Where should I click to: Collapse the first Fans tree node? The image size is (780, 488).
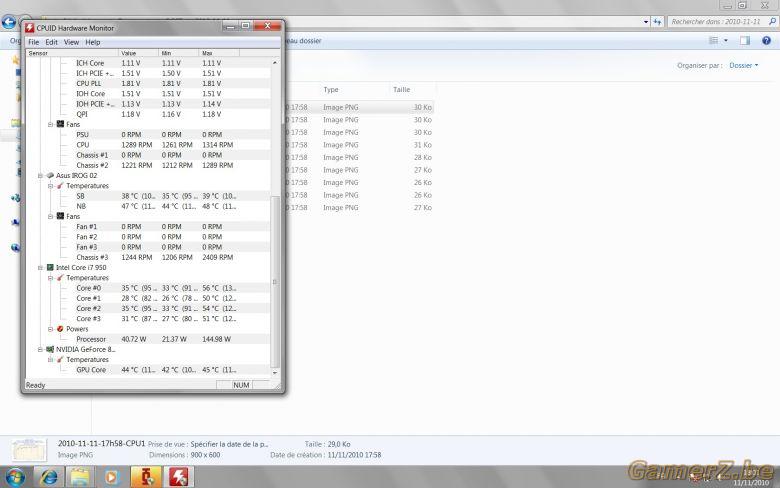tap(50, 124)
